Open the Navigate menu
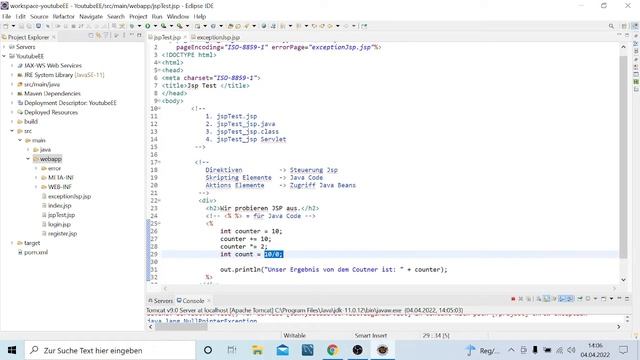 [x=91, y=16]
